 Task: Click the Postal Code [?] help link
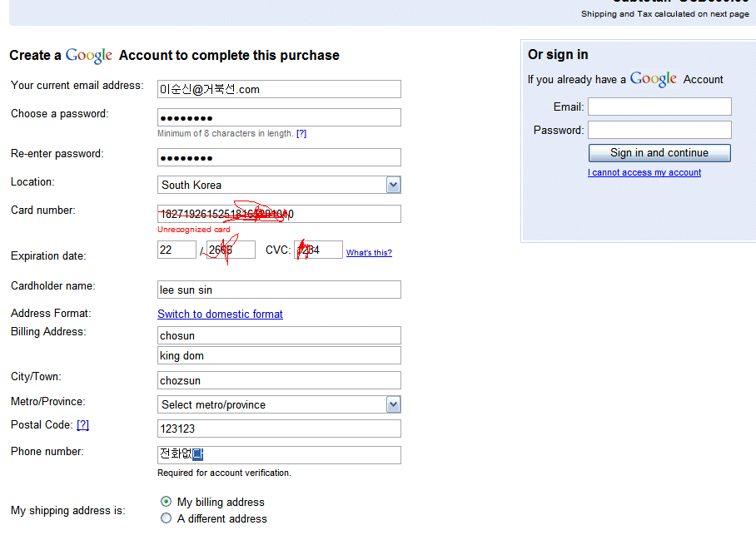click(x=82, y=425)
